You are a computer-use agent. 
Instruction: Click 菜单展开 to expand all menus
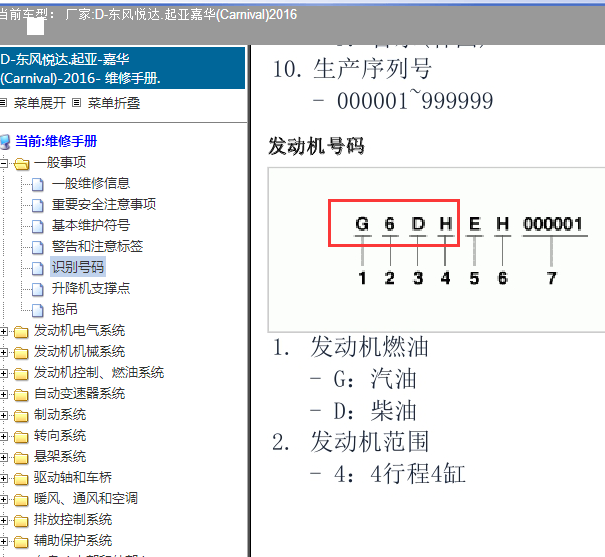coord(39,103)
